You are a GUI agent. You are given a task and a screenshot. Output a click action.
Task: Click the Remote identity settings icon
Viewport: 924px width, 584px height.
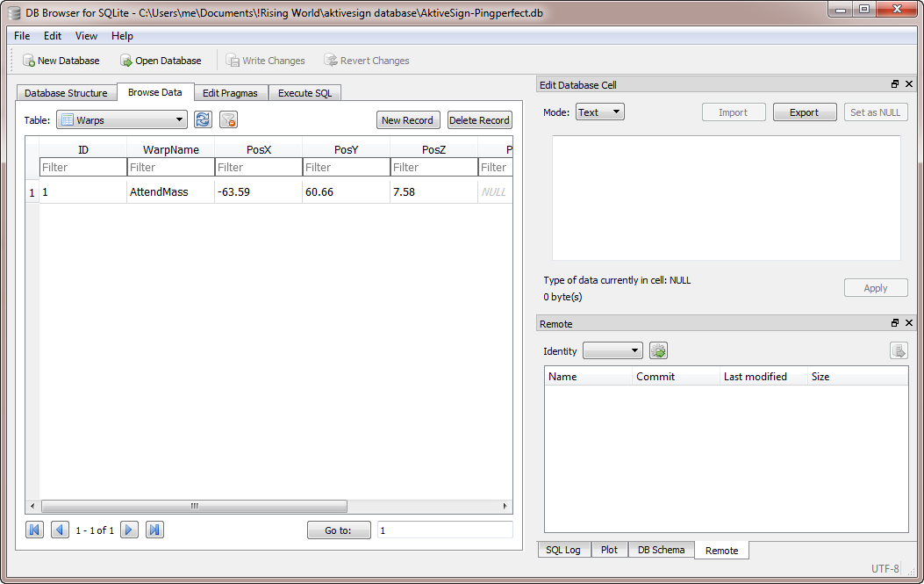click(658, 351)
